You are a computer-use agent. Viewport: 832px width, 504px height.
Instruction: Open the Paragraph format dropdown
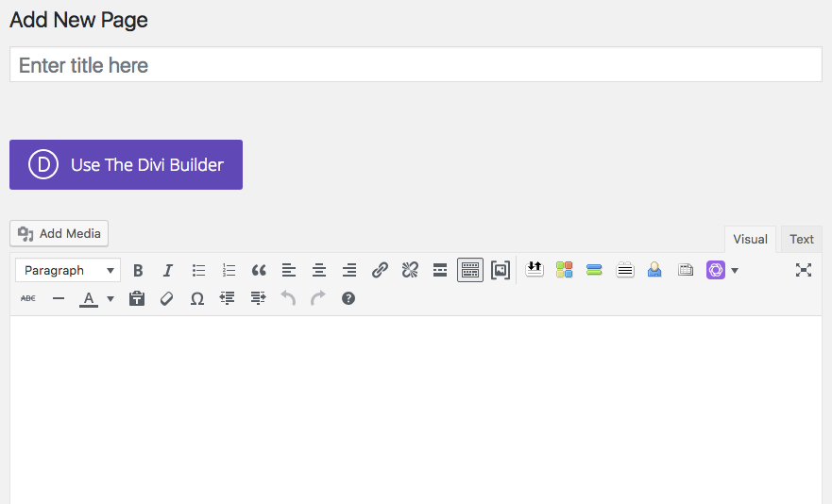68,271
